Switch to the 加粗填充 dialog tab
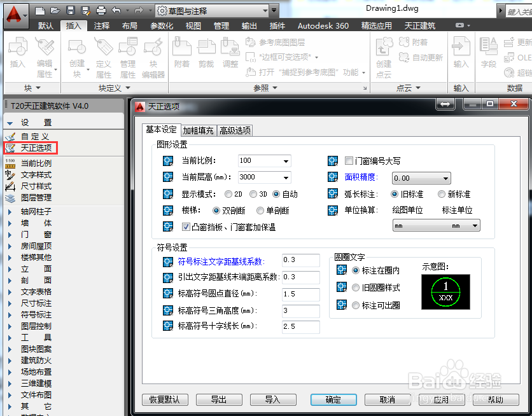Image resolution: width=532 pixels, height=416 pixels. point(199,130)
